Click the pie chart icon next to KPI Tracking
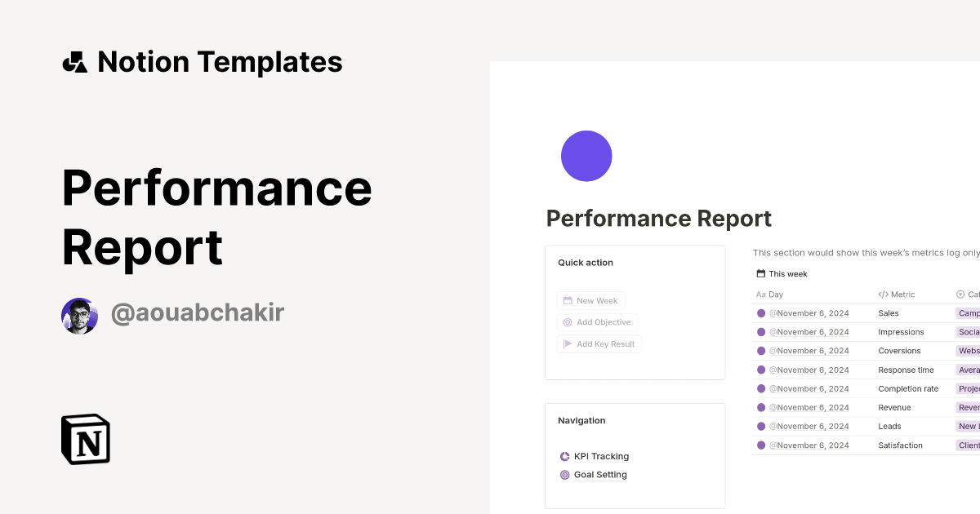This screenshot has height=514, width=980. click(x=564, y=456)
